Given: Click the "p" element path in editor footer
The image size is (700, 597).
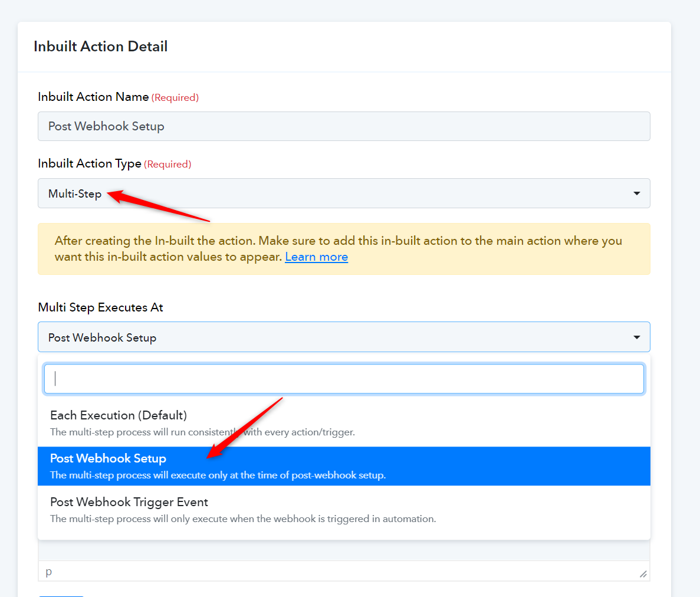Looking at the screenshot, I should (49, 572).
